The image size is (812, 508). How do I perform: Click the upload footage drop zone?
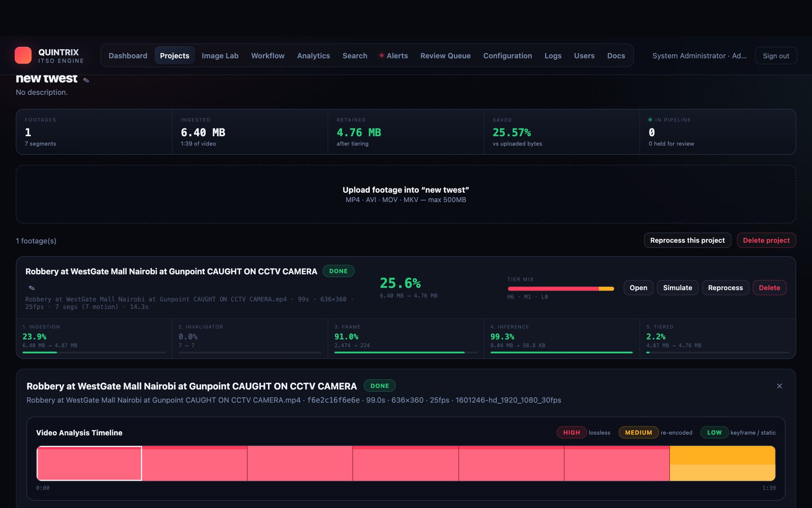pyautogui.click(x=406, y=194)
